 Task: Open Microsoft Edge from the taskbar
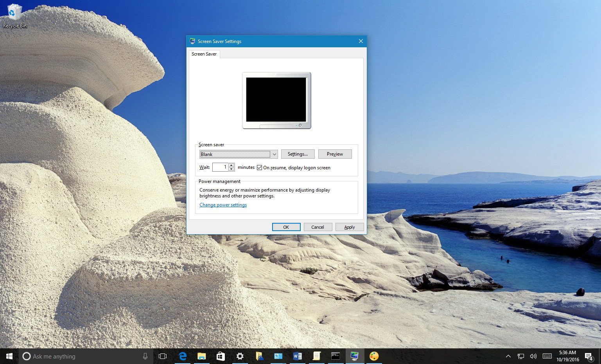[x=182, y=356]
